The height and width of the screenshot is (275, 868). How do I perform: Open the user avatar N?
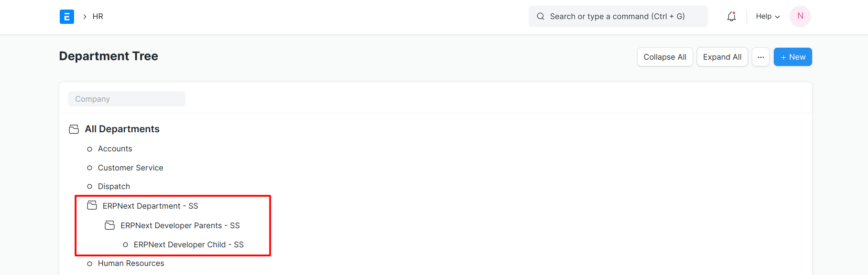(800, 17)
